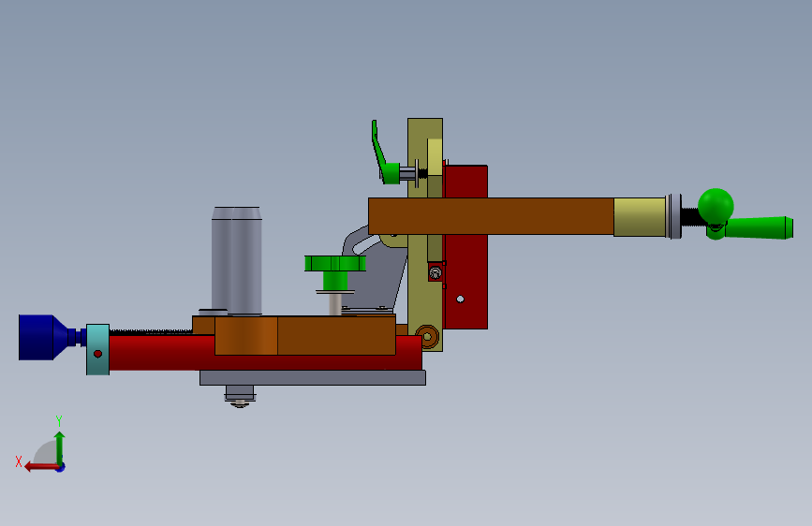Image resolution: width=812 pixels, height=526 pixels.
Task: Select the cyan collar block beside the blue knob
Action: click(98, 349)
